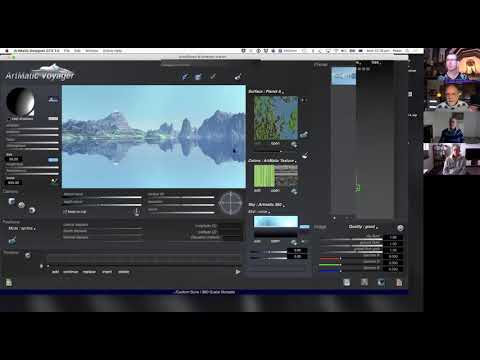
Task: Click the round icon right of Quality dropdown
Action: 400,228
